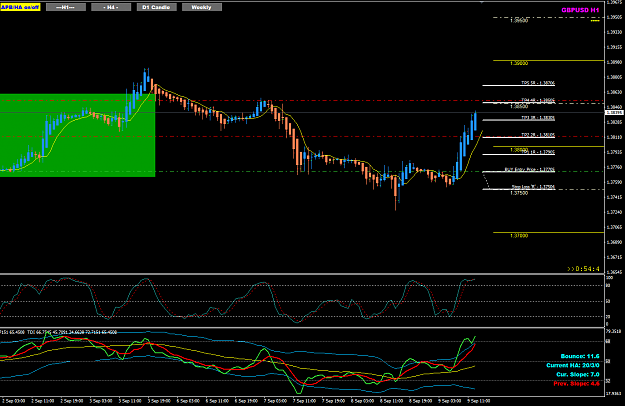This screenshot has width=625, height=406.
Task: Click the Bounce: 11.6 indicator readout
Action: point(580,356)
